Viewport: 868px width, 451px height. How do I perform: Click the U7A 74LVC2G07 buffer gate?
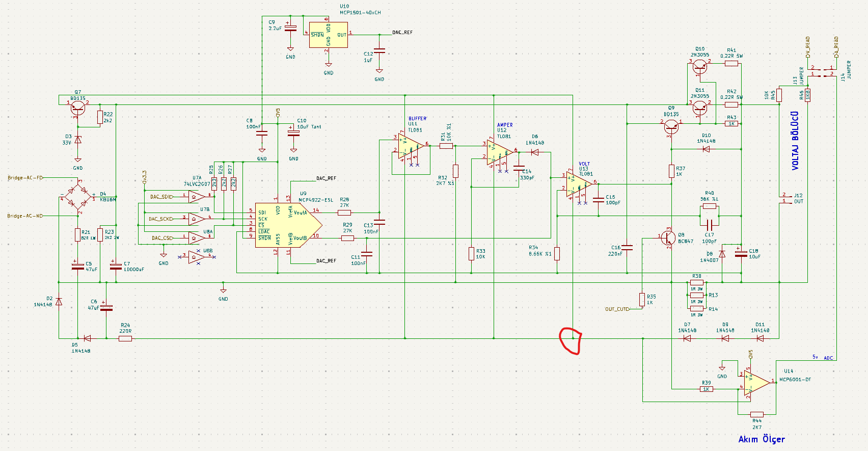pyautogui.click(x=197, y=196)
